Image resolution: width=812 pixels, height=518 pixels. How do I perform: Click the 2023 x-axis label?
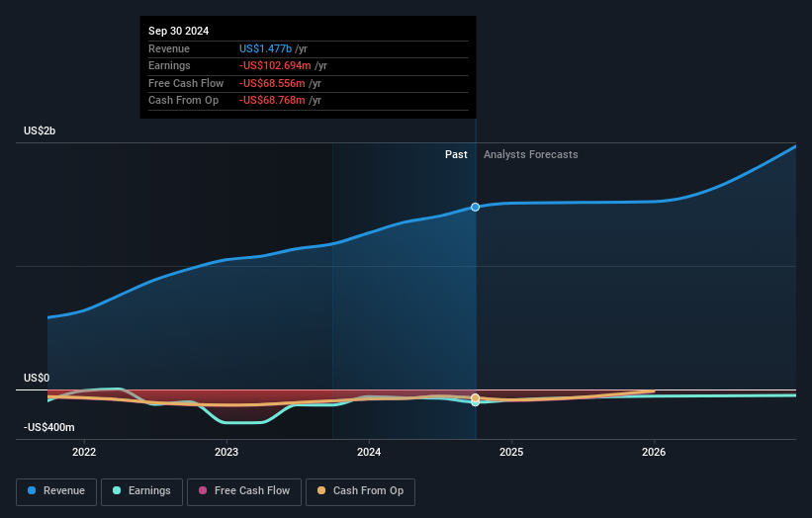point(226,452)
